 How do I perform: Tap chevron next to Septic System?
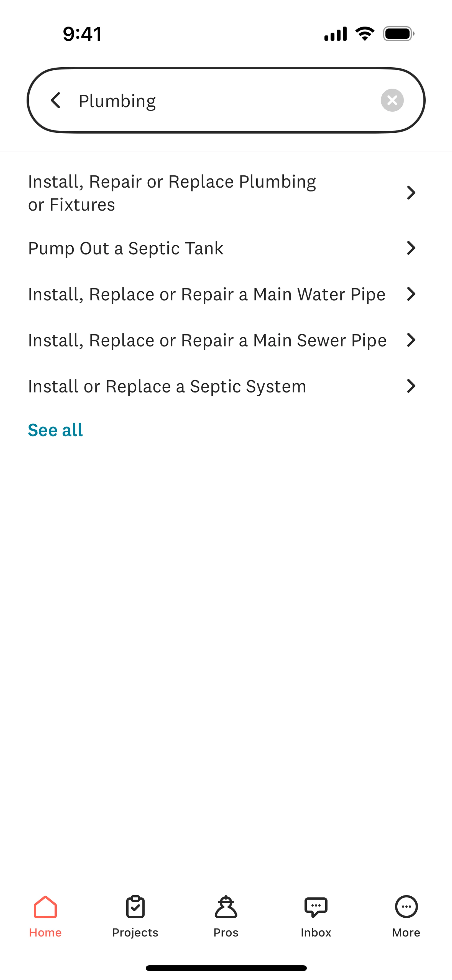pos(411,386)
